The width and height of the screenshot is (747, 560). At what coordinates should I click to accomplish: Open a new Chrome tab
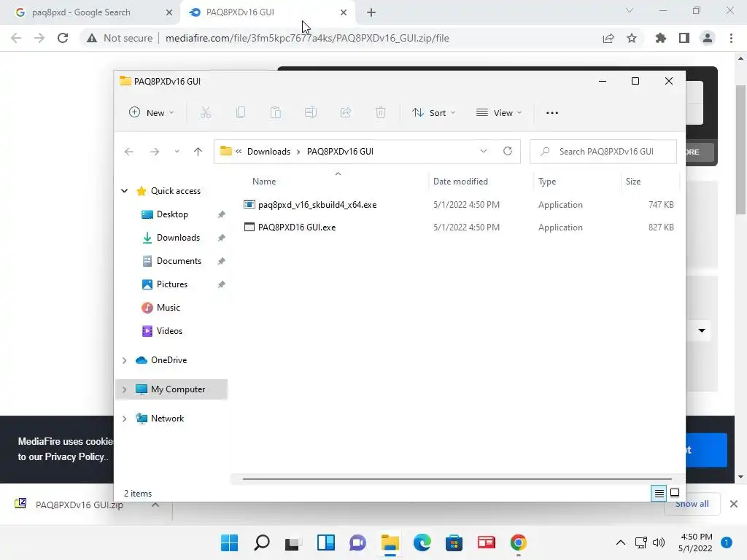point(371,12)
